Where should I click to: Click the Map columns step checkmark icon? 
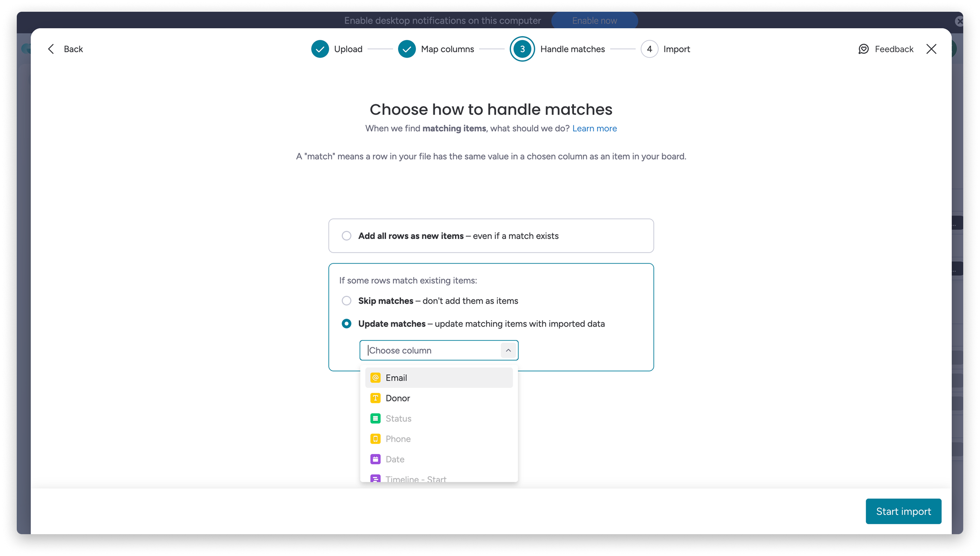pos(407,49)
